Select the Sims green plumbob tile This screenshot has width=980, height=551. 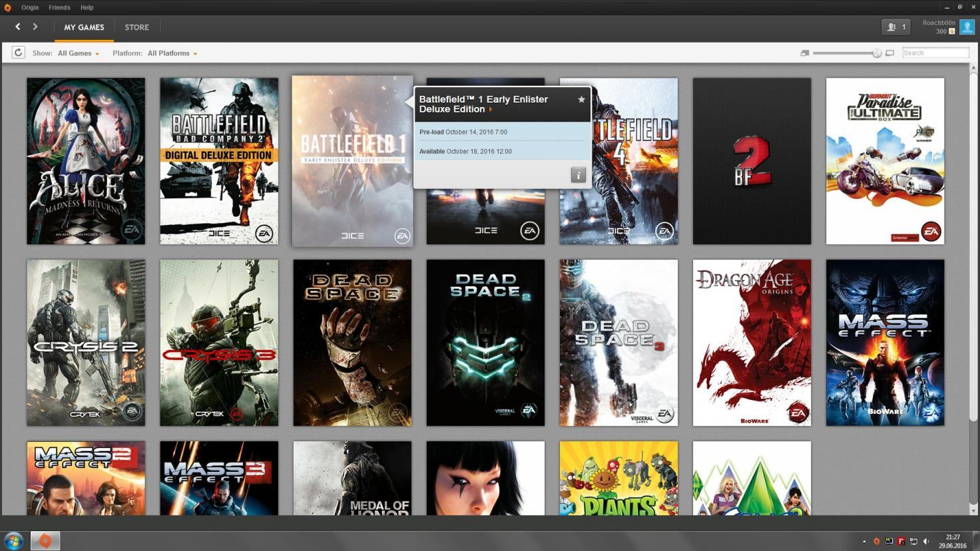click(x=752, y=478)
